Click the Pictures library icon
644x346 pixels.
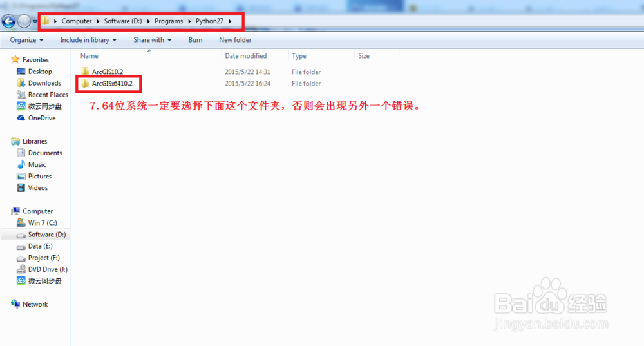click(x=21, y=177)
